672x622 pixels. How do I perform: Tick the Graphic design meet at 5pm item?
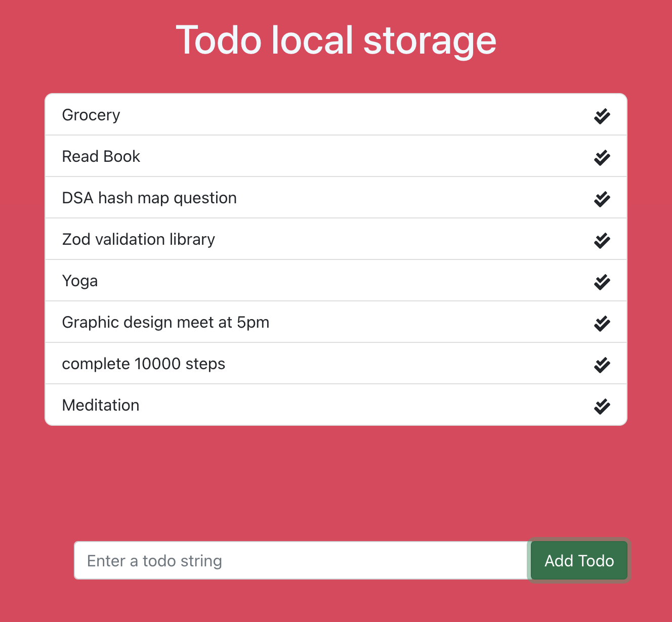tap(602, 323)
